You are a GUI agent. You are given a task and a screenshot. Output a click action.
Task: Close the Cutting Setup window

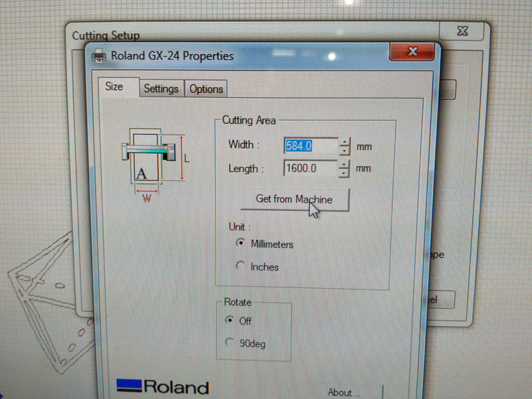pyautogui.click(x=462, y=31)
